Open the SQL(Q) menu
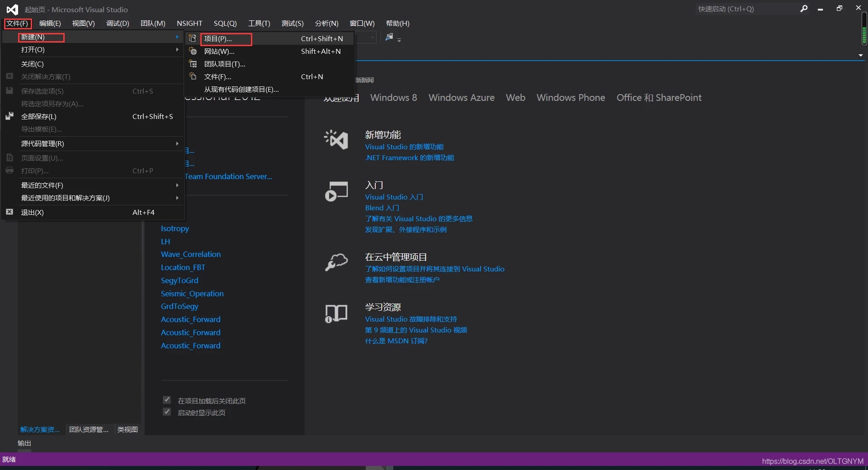Viewport: 868px width, 470px height. 225,23
